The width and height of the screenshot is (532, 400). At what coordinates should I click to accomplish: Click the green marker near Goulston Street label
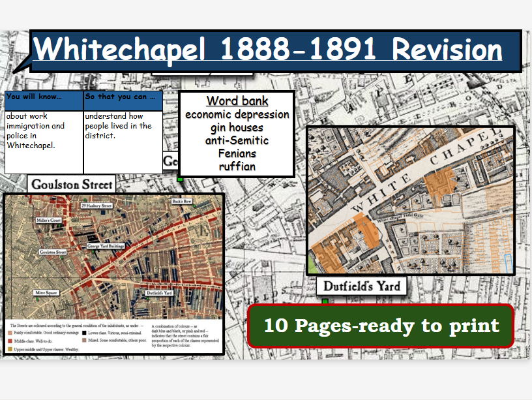coord(62,258)
